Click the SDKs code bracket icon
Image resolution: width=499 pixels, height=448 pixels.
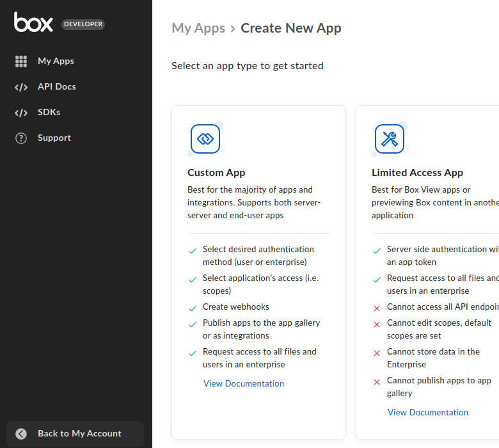coord(21,113)
